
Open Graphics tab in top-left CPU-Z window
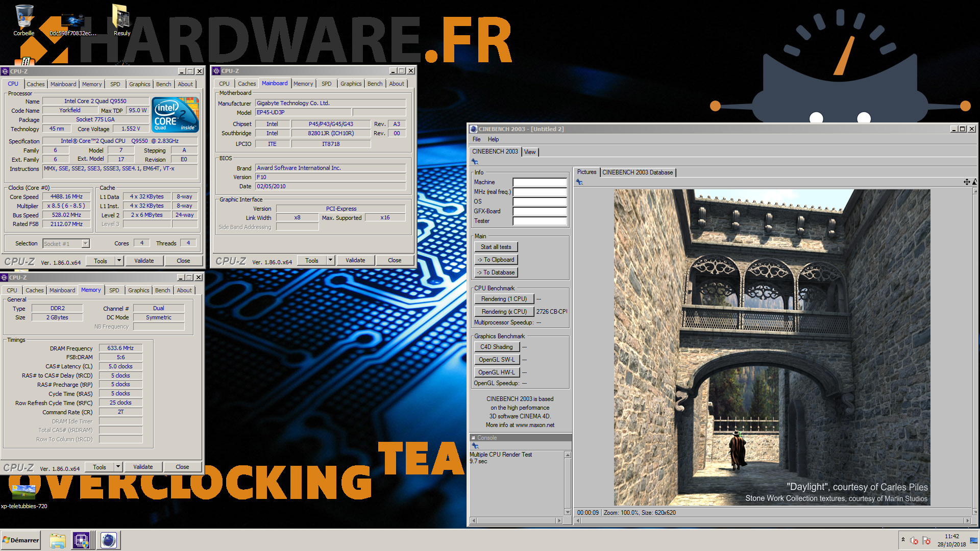139,84
